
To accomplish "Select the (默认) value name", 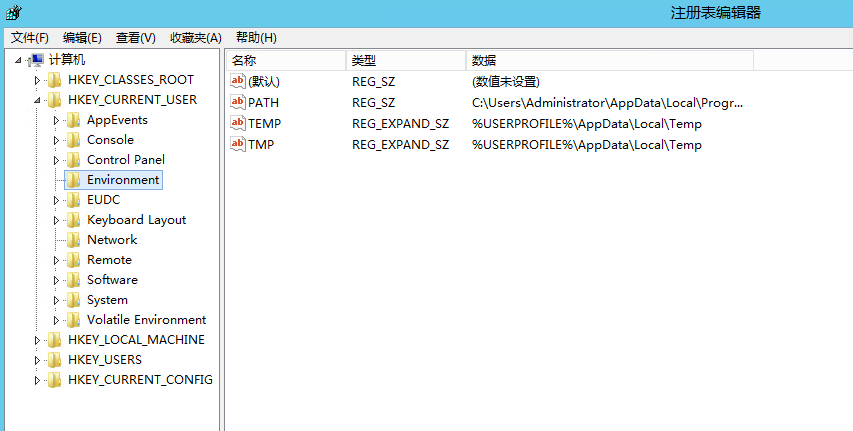I will [x=264, y=82].
